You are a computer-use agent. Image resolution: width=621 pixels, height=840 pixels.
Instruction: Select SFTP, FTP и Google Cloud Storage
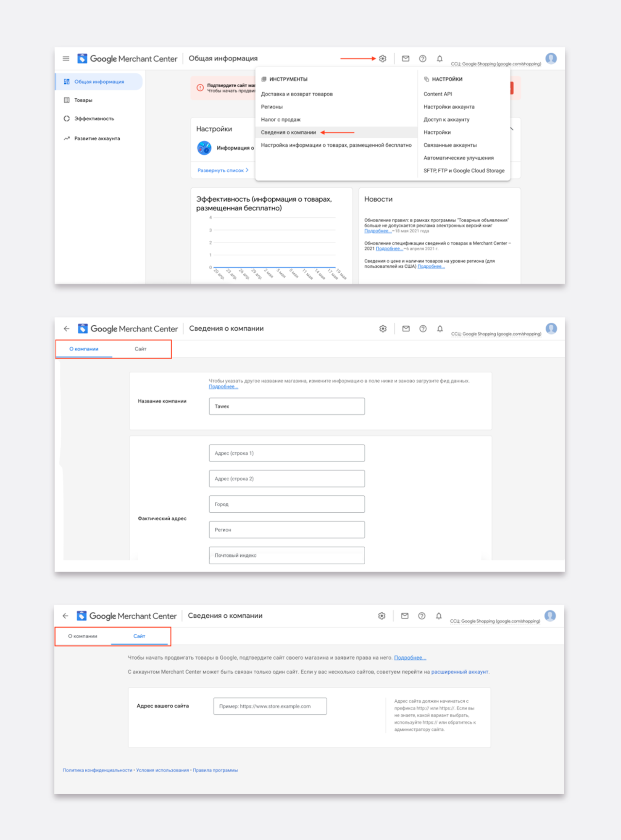coord(464,171)
